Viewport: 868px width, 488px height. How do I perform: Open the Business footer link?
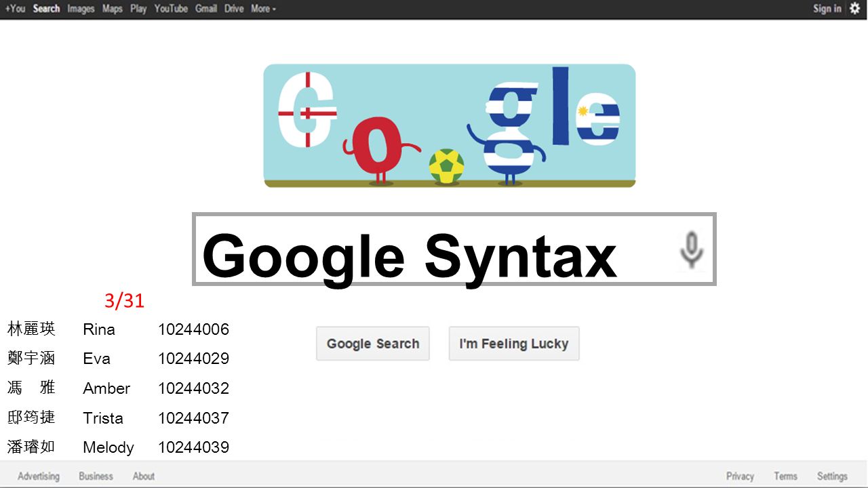(x=96, y=476)
